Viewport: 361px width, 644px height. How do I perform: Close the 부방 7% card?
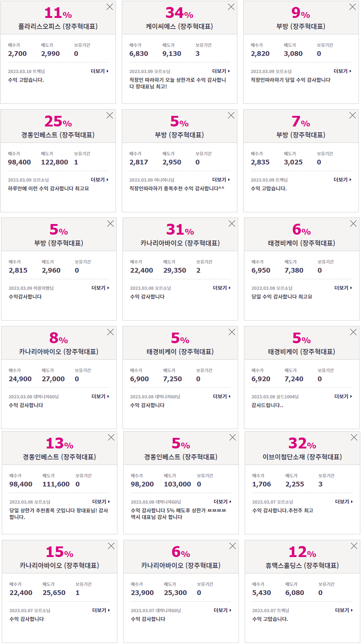(x=353, y=115)
